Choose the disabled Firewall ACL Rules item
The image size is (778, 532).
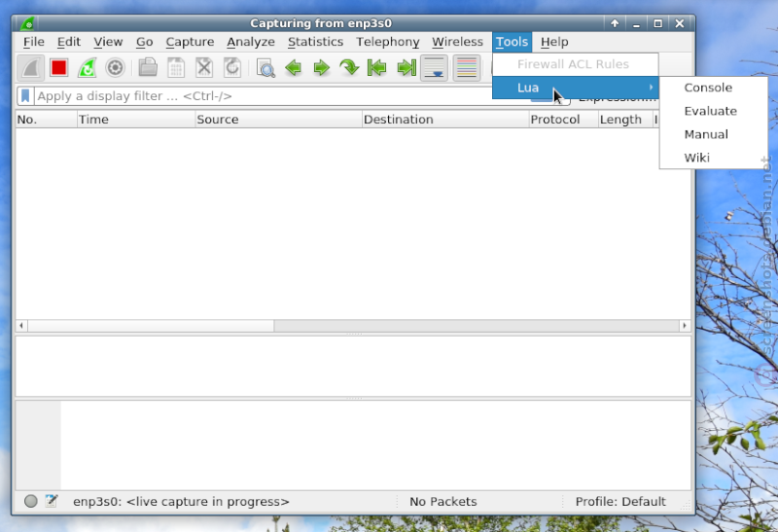click(x=576, y=64)
